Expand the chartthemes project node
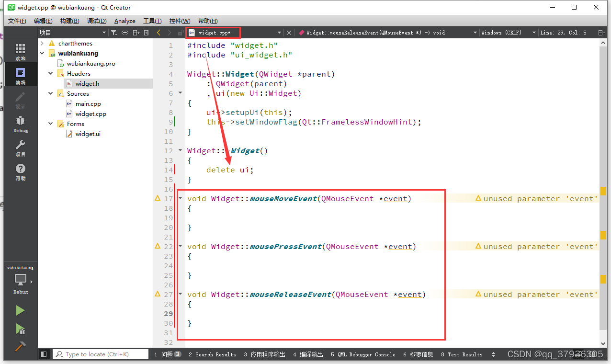 tap(42, 43)
